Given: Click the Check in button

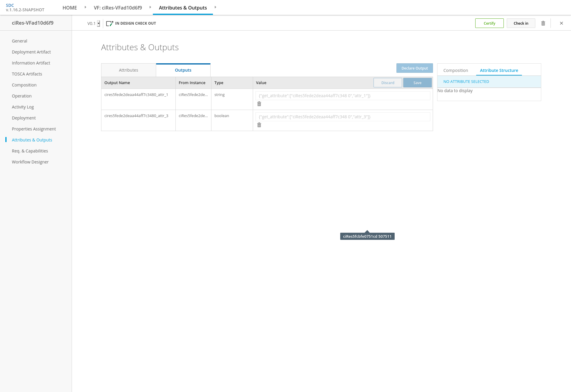Looking at the screenshot, I should pyautogui.click(x=521, y=23).
